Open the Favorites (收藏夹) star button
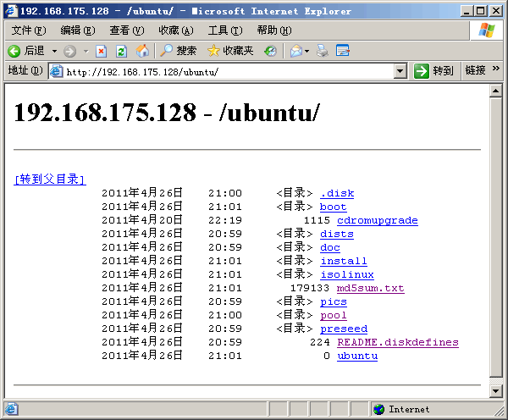The image size is (508, 420). [230, 51]
